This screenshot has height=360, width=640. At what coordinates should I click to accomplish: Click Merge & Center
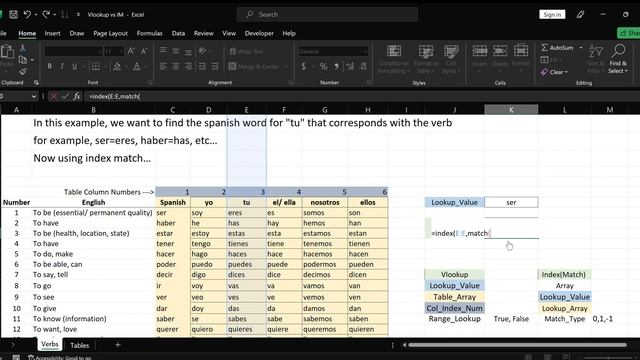pyautogui.click(x=254, y=66)
